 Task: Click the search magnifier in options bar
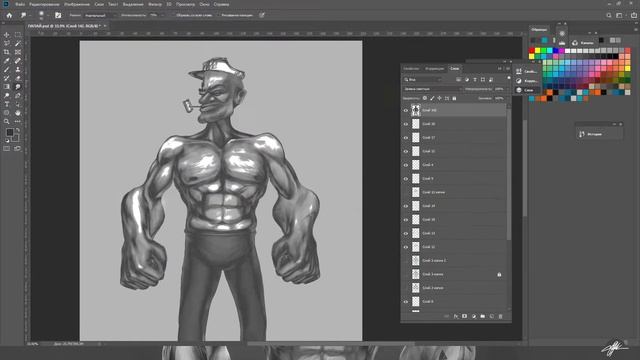point(609,15)
